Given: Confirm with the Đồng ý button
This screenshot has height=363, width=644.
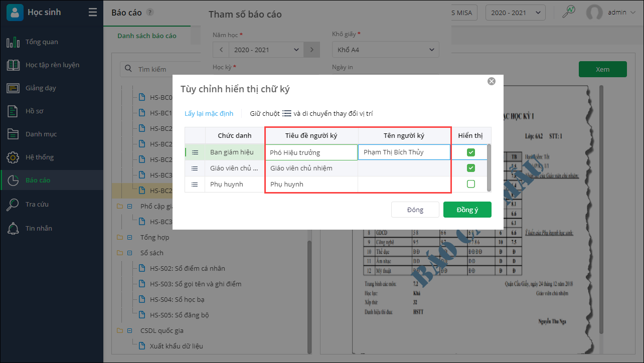Looking at the screenshot, I should 467,210.
